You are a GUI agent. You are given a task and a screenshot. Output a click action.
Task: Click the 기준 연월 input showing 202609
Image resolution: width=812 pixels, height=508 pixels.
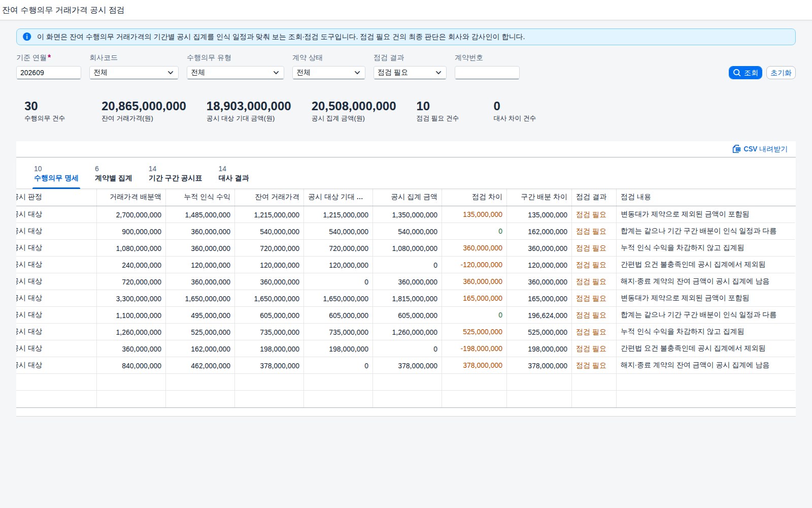(49, 73)
